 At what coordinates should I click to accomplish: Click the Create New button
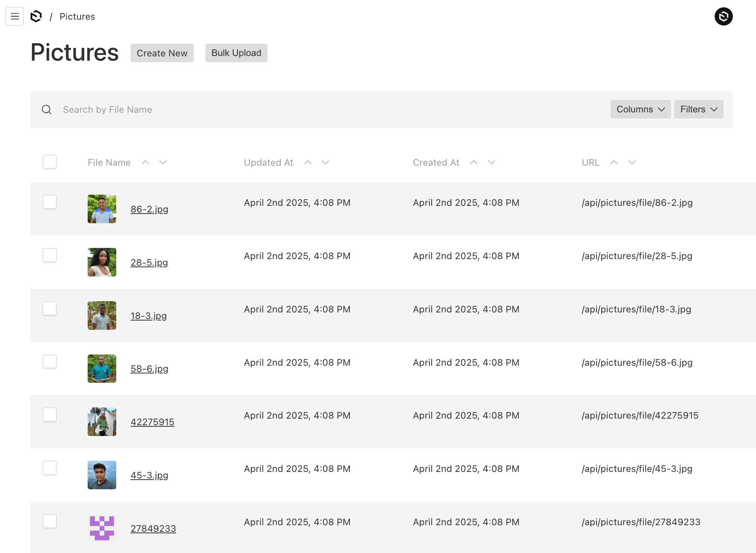[162, 53]
